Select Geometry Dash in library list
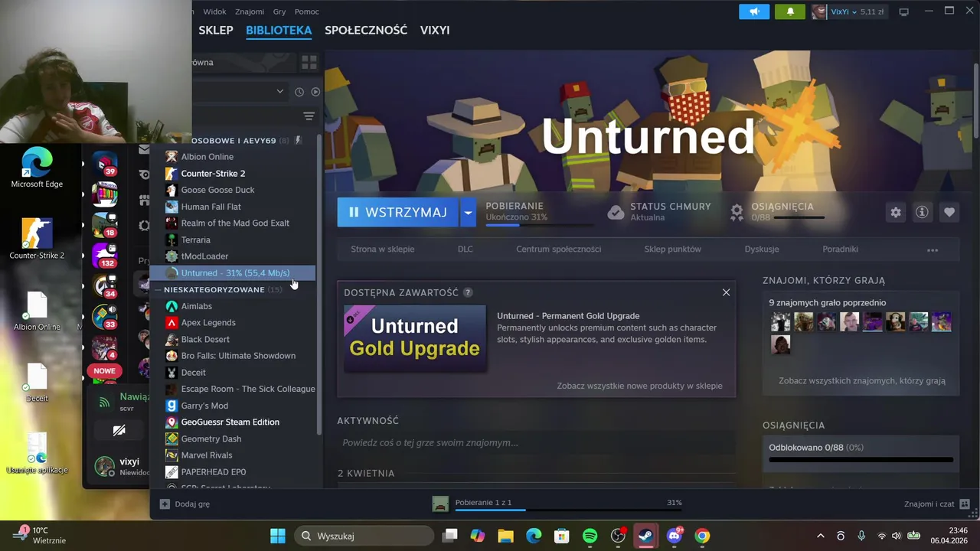 (x=211, y=439)
